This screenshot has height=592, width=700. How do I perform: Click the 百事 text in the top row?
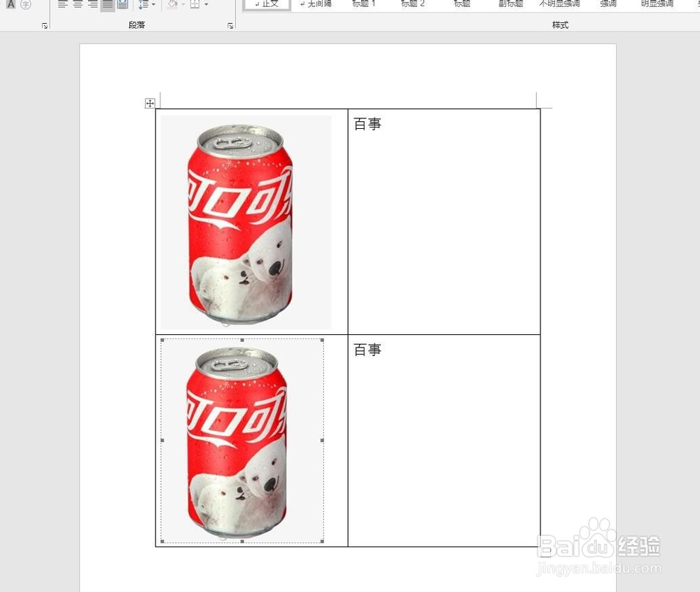pos(367,124)
